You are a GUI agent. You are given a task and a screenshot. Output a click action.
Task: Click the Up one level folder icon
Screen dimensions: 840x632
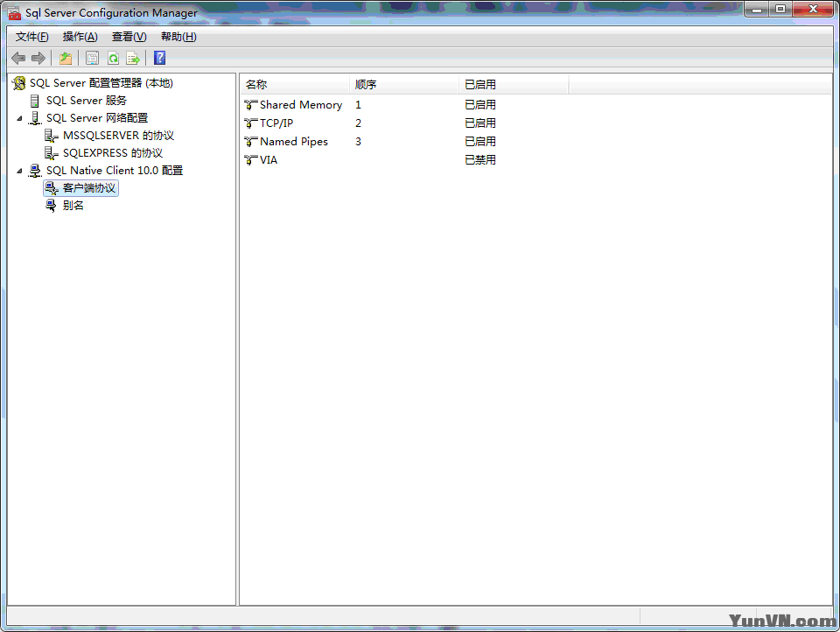pos(66,58)
